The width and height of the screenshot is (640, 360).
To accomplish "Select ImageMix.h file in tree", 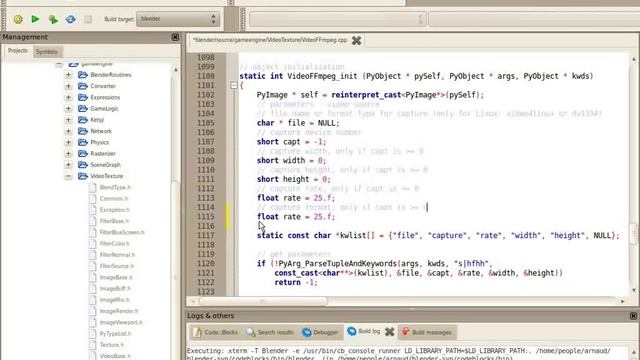I will pos(114,300).
